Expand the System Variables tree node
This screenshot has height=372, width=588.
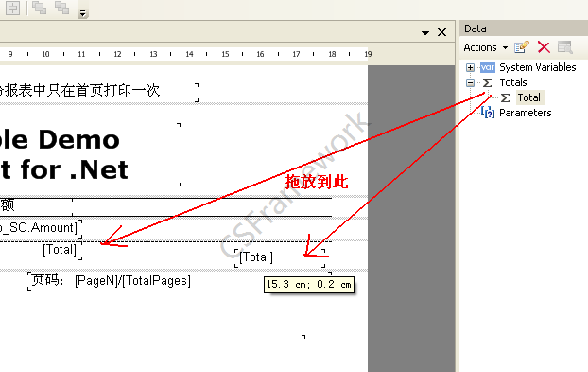point(470,67)
